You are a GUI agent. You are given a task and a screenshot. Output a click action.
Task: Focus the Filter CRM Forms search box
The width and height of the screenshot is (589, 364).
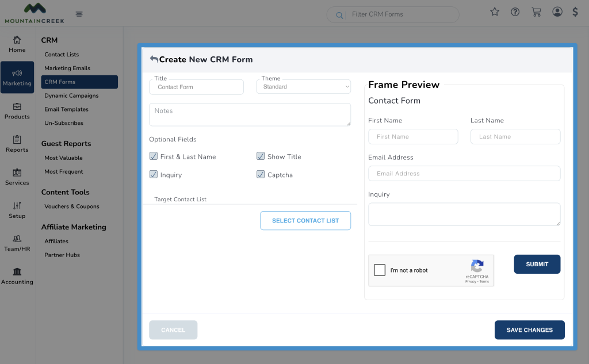400,14
